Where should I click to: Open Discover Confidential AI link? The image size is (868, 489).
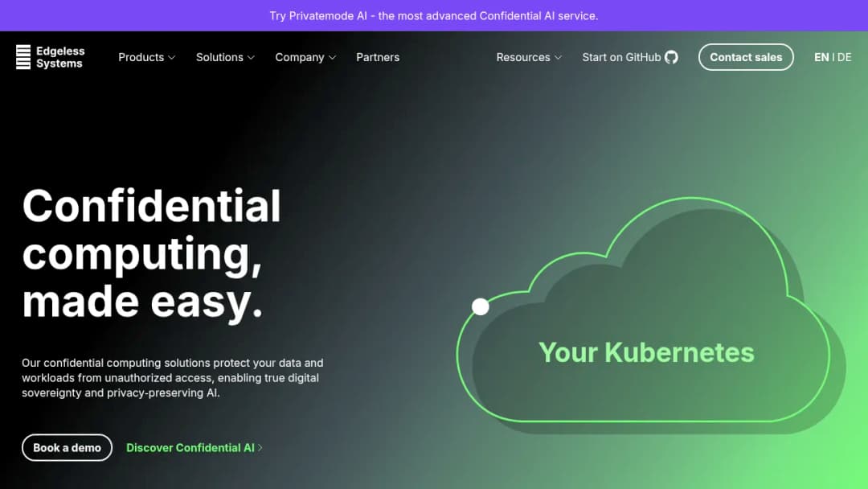click(x=194, y=447)
